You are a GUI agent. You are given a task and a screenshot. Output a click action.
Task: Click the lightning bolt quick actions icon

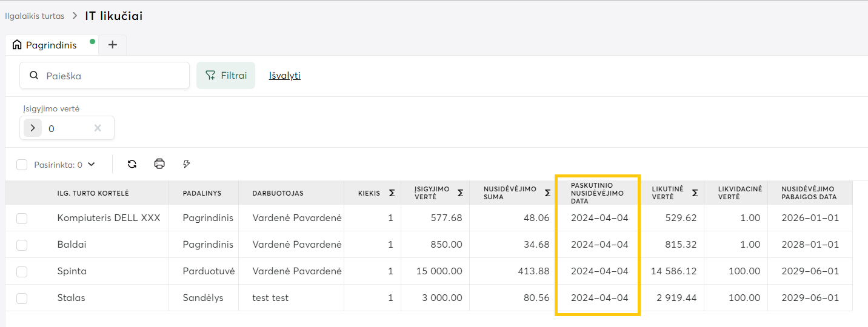pyautogui.click(x=187, y=164)
